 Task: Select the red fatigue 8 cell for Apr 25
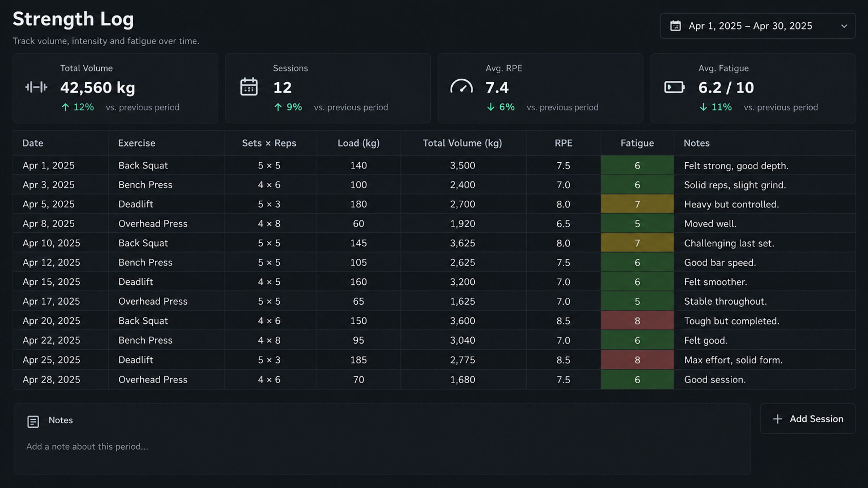click(637, 360)
